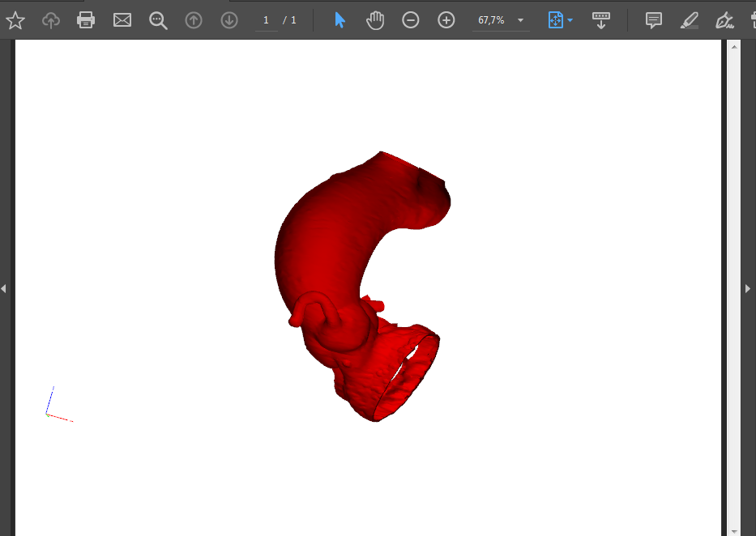Activate the selection arrow tool
Viewport: 756px width, 536px height.
tap(340, 20)
